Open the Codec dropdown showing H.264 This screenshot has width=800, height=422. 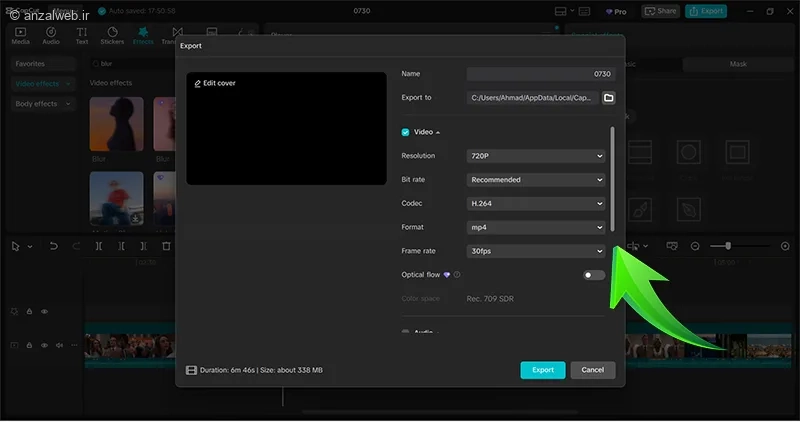536,203
